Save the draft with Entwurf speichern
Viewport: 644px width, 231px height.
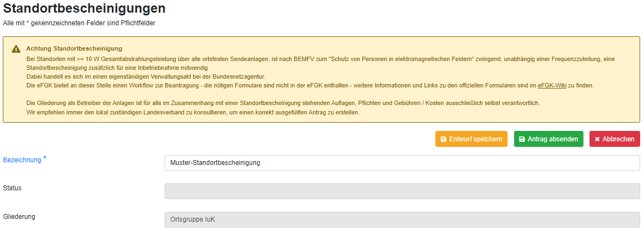point(472,139)
